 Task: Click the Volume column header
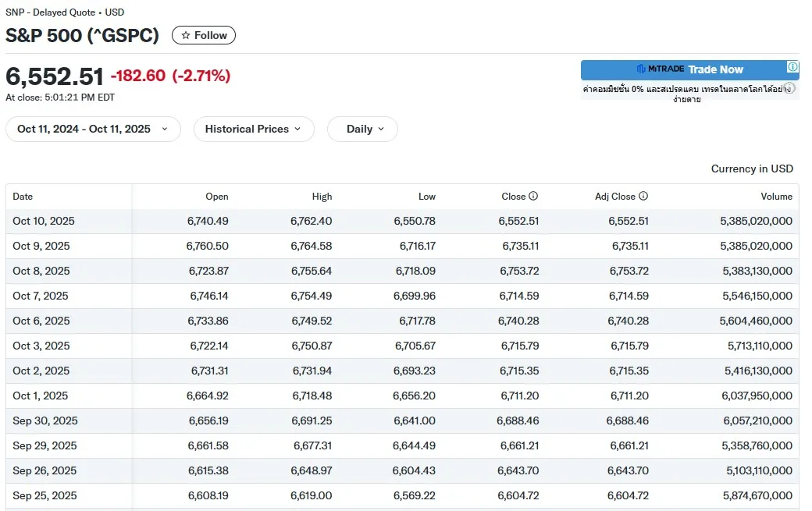click(776, 197)
